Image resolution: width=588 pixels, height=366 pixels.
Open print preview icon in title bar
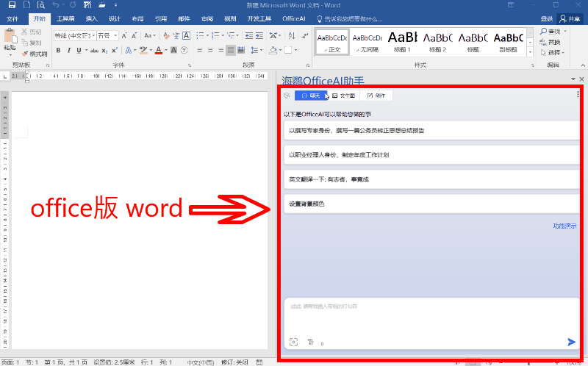pos(41,5)
